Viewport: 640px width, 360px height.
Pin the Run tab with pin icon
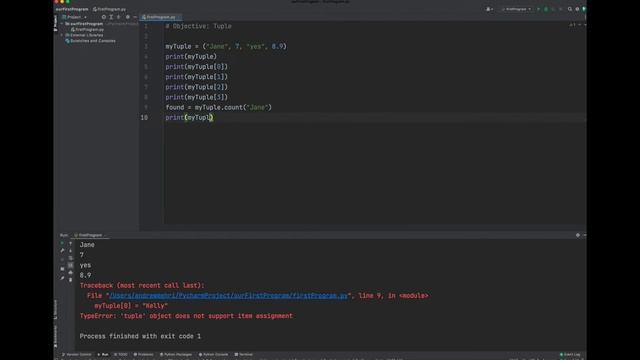click(62, 278)
